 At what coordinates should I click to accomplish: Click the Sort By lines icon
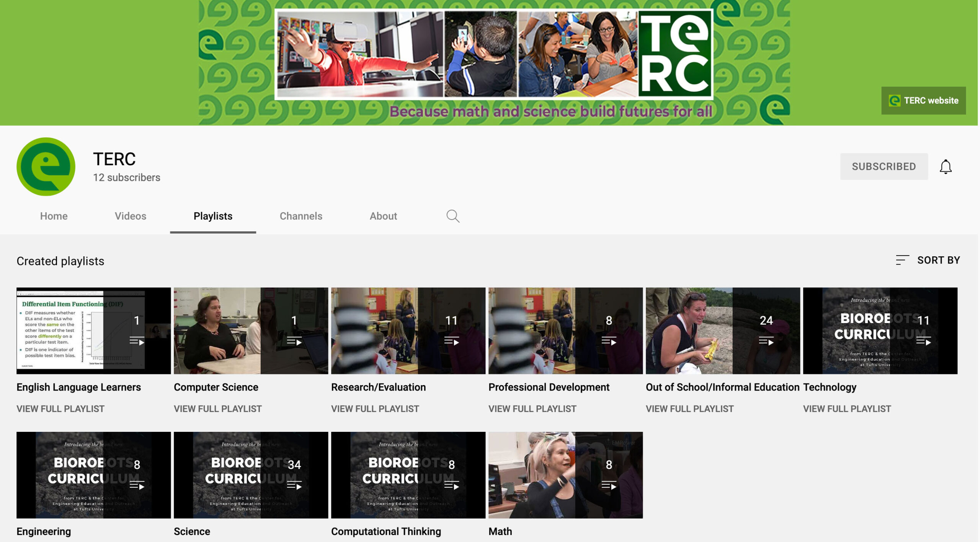[x=902, y=260]
